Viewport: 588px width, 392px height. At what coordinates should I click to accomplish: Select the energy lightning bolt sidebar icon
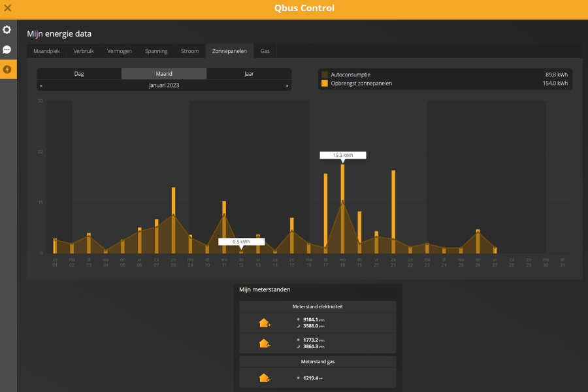(7, 69)
